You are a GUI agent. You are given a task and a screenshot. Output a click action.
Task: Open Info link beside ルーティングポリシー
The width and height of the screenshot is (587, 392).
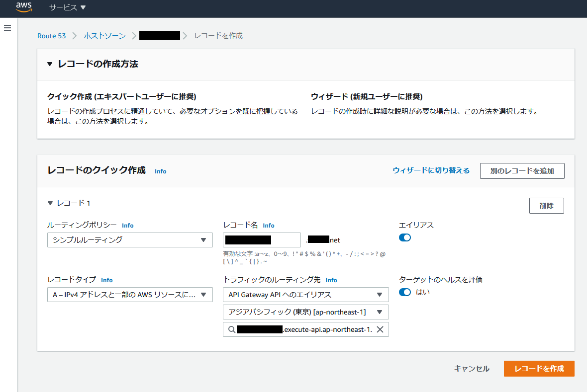point(128,226)
